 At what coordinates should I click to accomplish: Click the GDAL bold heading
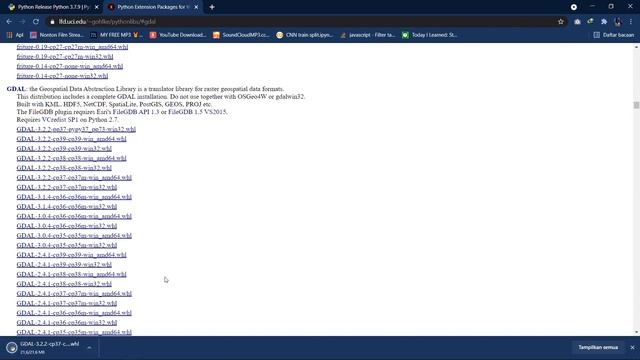[x=16, y=89]
